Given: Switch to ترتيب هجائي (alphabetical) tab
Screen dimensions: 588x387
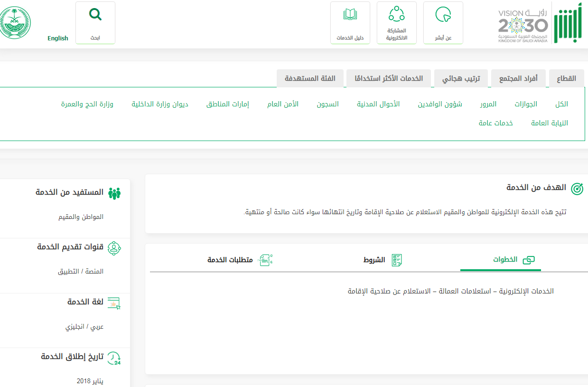Looking at the screenshot, I should click(461, 78).
